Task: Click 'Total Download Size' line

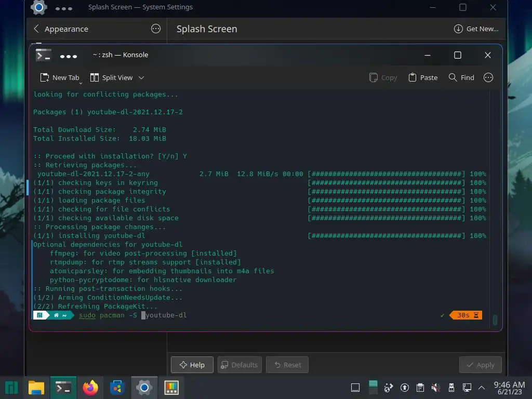Action: click(100, 129)
